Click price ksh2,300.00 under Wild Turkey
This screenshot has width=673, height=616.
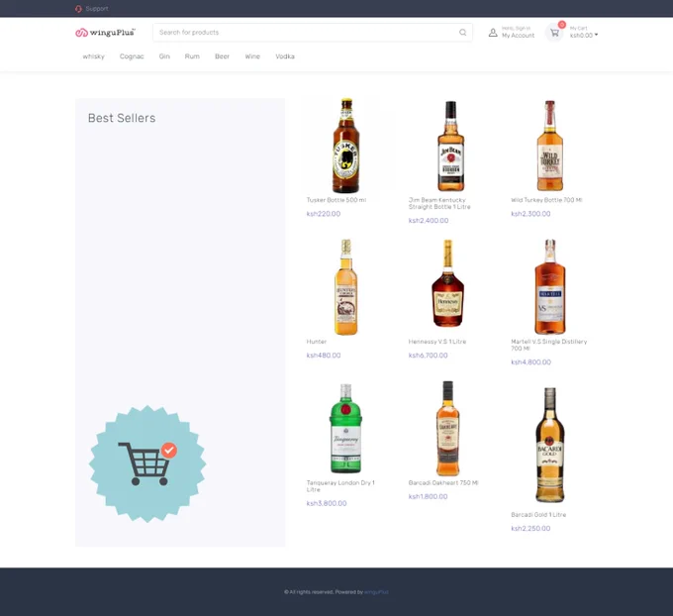tap(530, 214)
